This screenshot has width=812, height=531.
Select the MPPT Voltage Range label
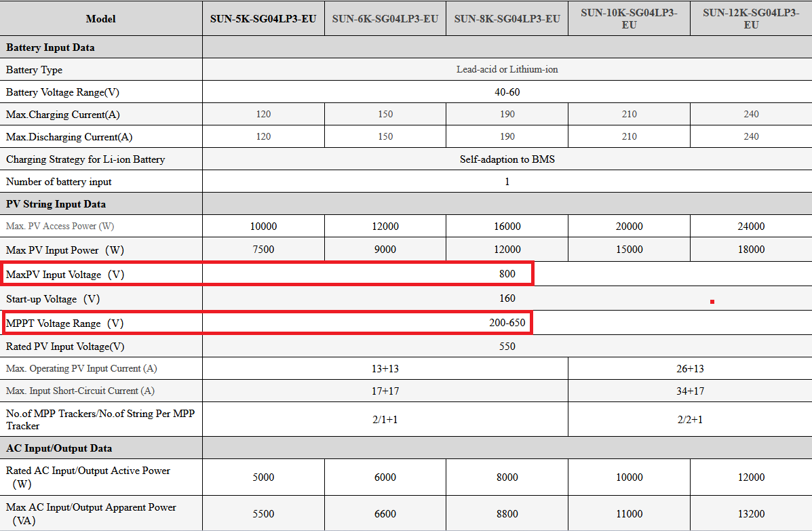[x=64, y=323]
